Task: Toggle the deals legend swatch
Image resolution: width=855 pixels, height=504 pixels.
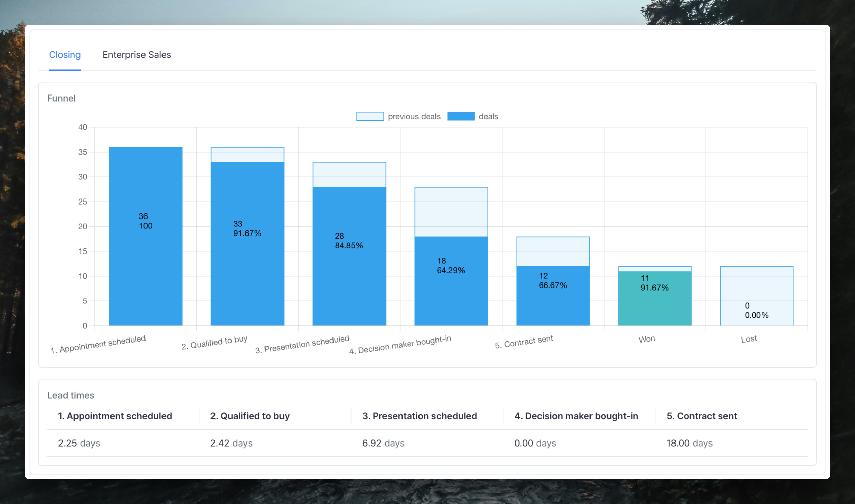Action: point(461,116)
